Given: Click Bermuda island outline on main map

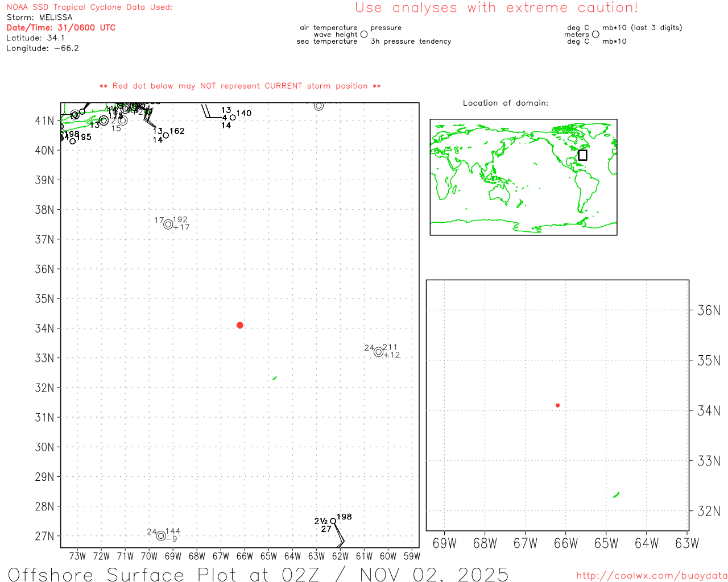Looking at the screenshot, I should [x=275, y=378].
